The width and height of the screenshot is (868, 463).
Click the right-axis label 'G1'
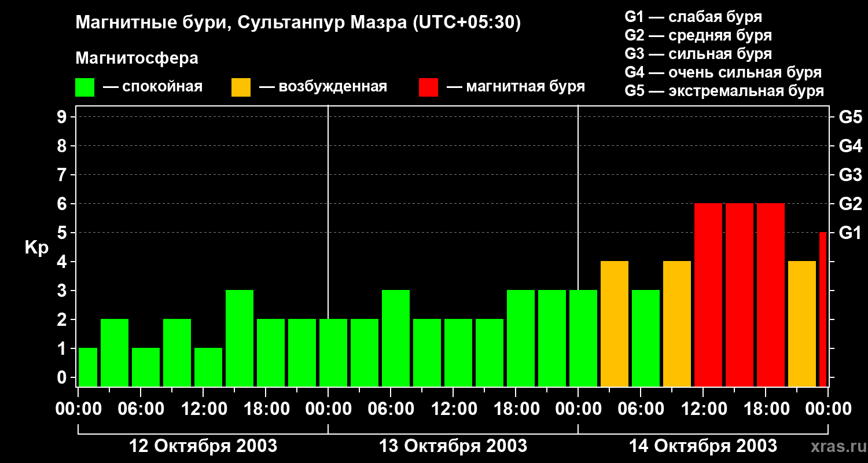(x=850, y=233)
